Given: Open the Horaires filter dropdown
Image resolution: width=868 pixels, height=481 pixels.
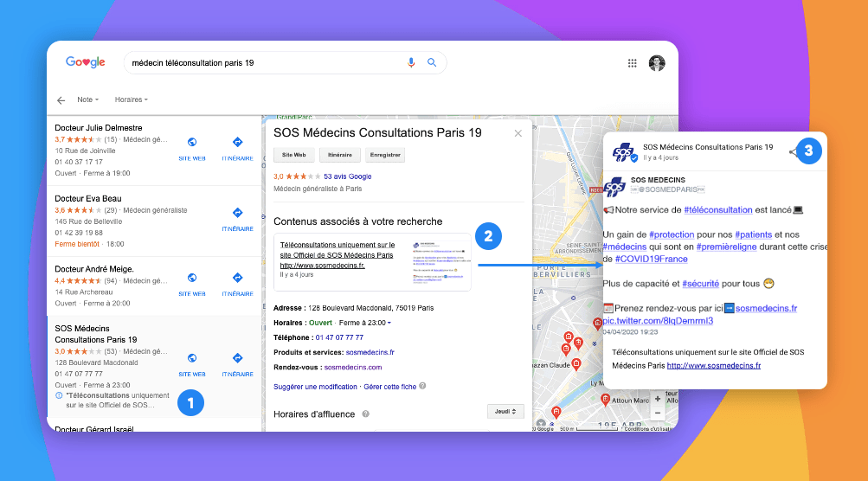Looking at the screenshot, I should click(x=132, y=99).
